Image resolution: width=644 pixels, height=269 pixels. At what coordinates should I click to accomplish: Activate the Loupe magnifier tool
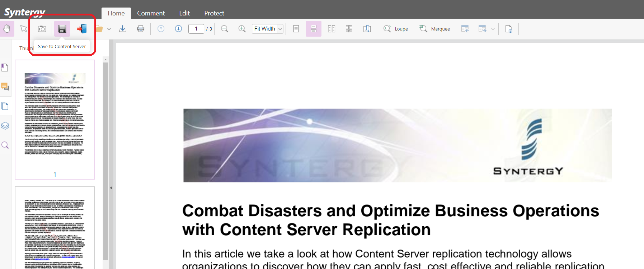click(x=396, y=29)
